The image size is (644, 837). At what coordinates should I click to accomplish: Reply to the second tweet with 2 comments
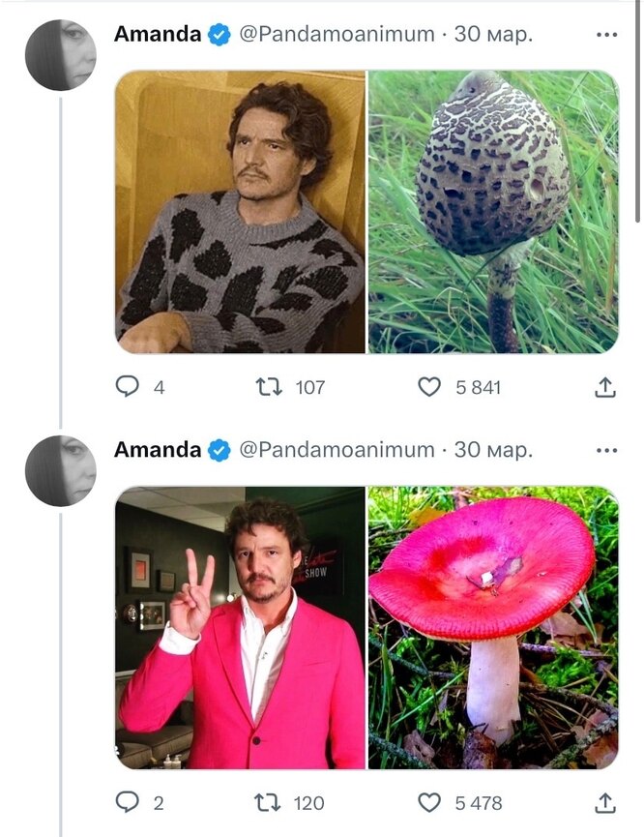pyautogui.click(x=128, y=802)
